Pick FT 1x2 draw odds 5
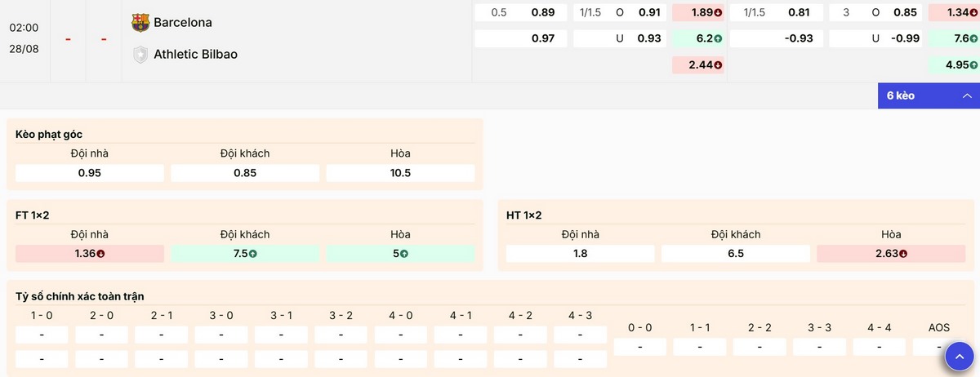980x377 pixels. point(400,253)
